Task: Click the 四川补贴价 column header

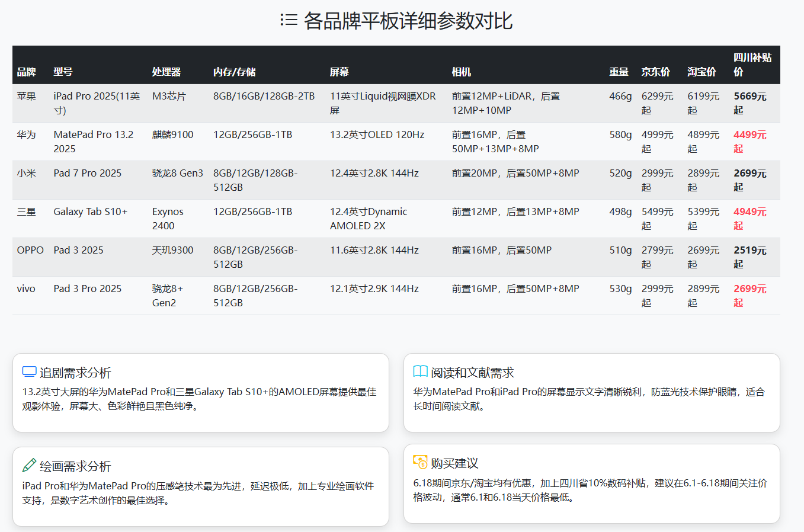Action: point(752,65)
